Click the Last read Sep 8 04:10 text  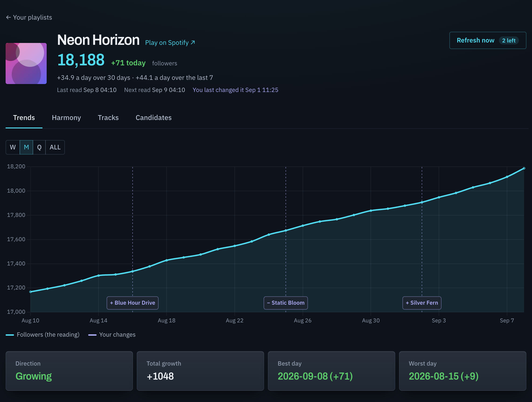tap(87, 90)
